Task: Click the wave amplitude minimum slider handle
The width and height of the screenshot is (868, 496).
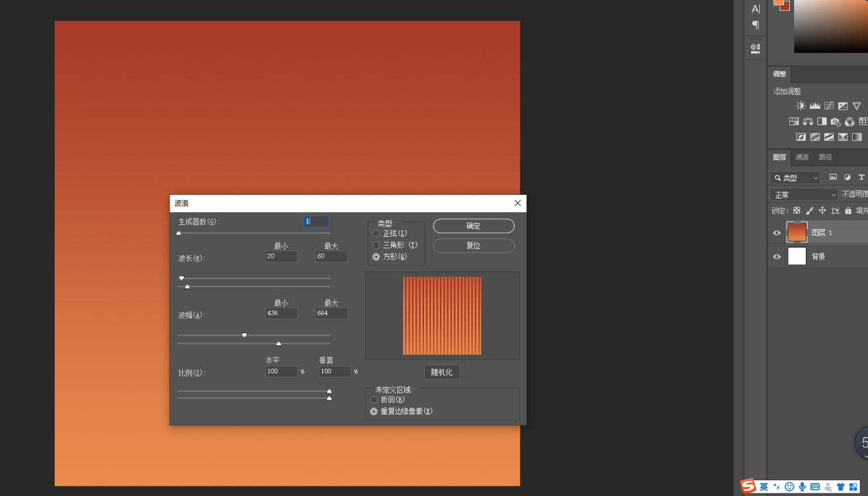Action: (x=244, y=335)
